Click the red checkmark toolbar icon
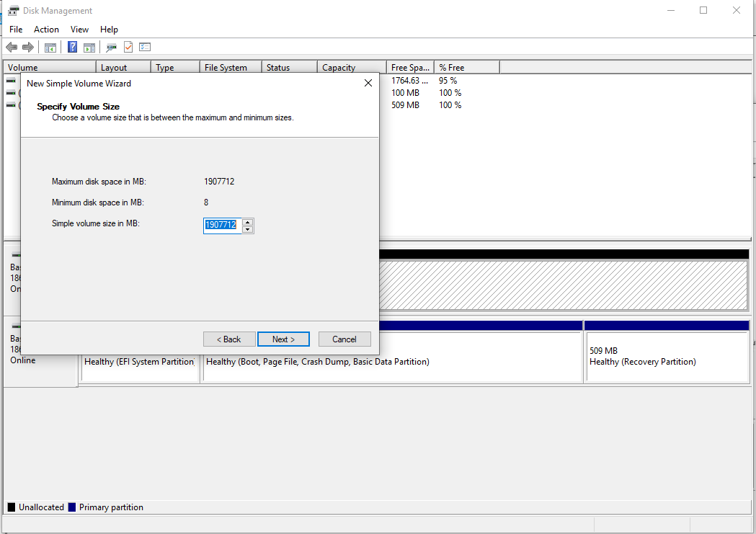 (x=128, y=46)
